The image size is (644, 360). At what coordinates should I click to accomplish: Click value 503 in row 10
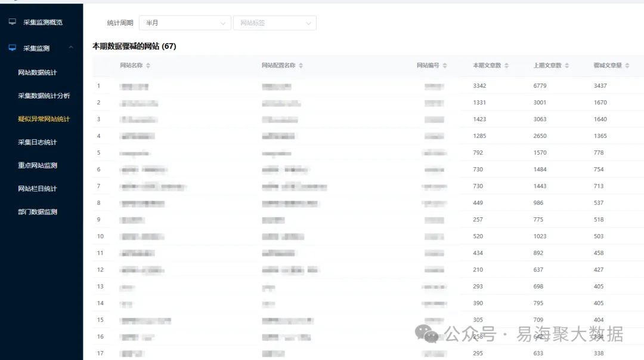[599, 236]
